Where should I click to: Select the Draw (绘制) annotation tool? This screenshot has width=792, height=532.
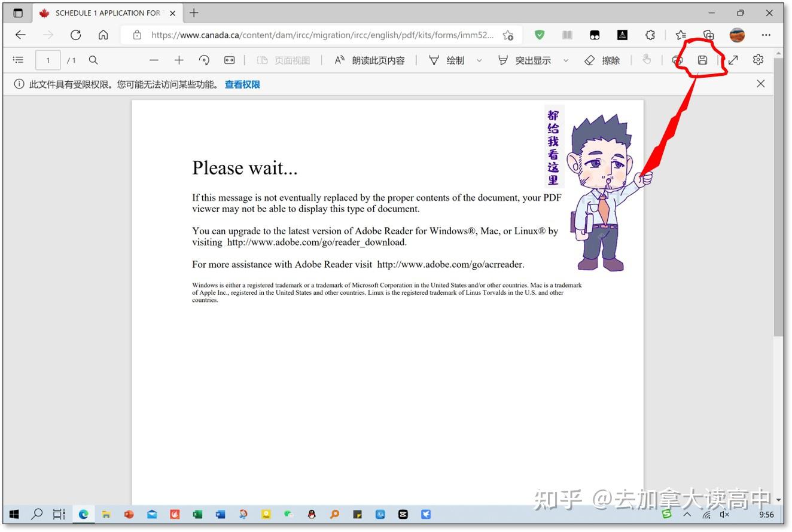(447, 60)
